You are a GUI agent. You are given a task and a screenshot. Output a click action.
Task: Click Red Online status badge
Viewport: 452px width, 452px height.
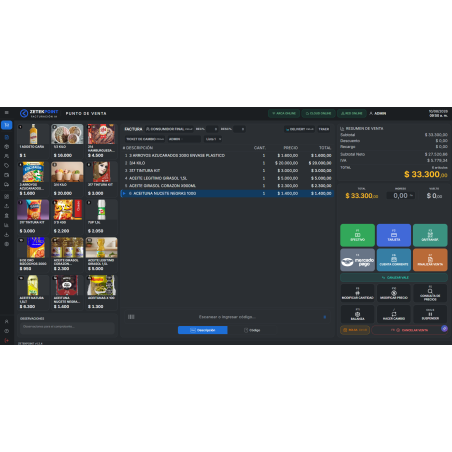click(x=352, y=113)
